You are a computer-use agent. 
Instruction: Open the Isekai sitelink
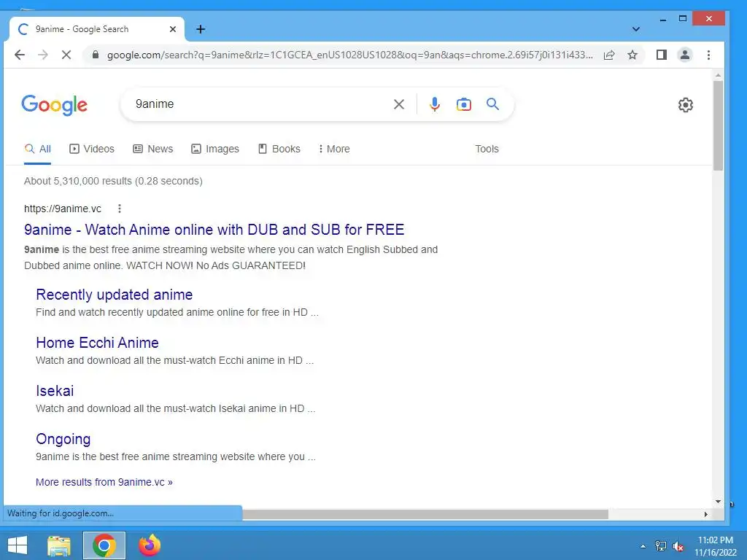(x=55, y=391)
